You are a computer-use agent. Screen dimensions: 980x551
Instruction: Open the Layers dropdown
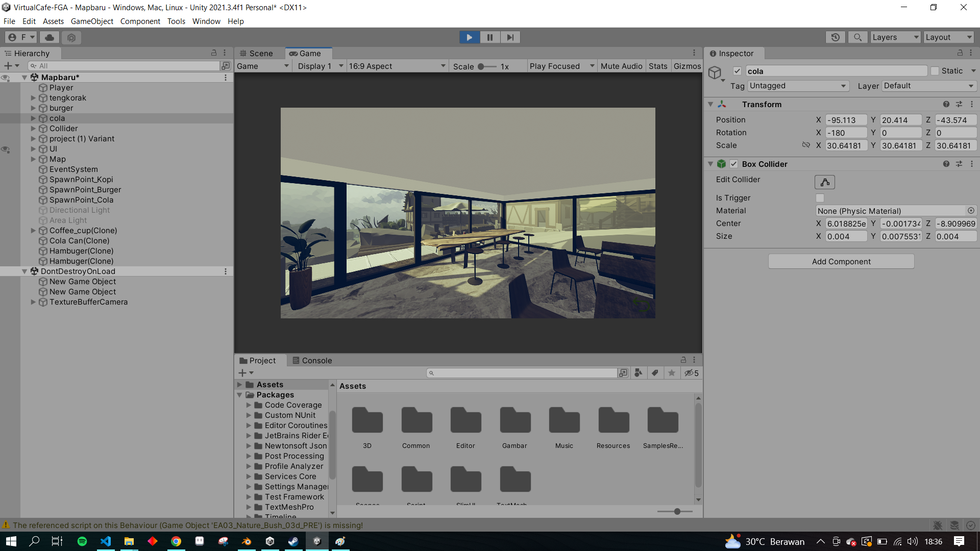click(895, 37)
